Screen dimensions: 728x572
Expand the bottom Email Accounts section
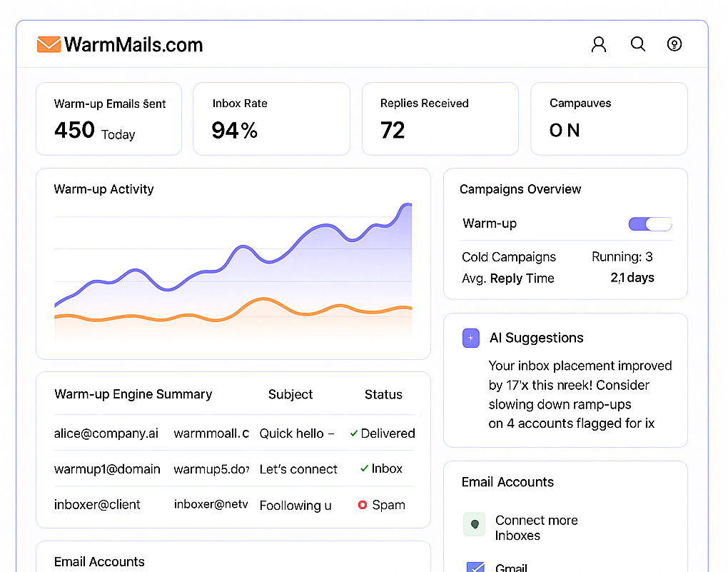99,562
